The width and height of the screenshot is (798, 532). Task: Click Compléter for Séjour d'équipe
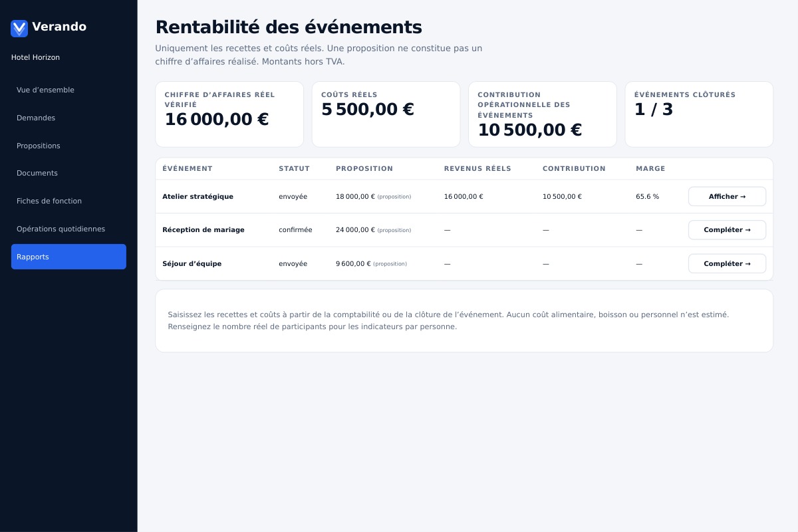pos(727,263)
